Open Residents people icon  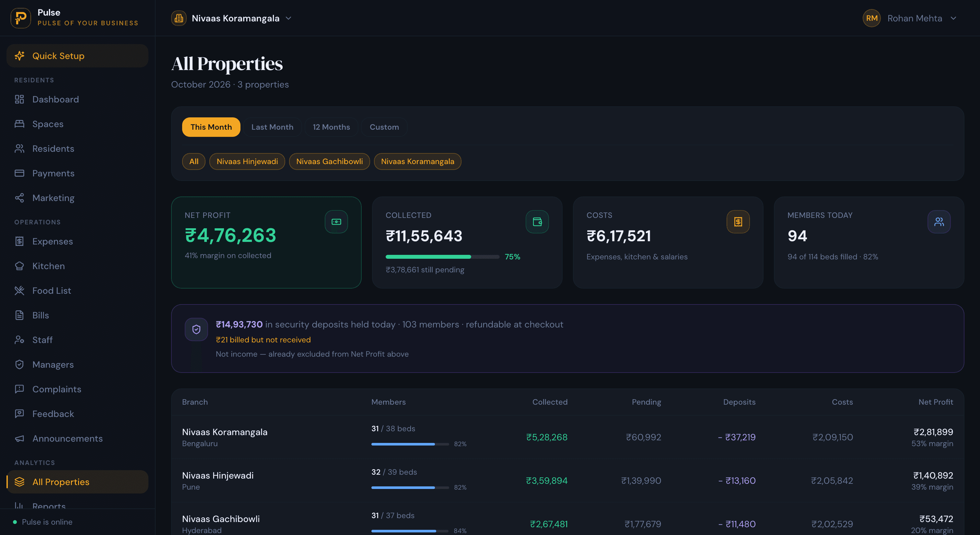19,149
